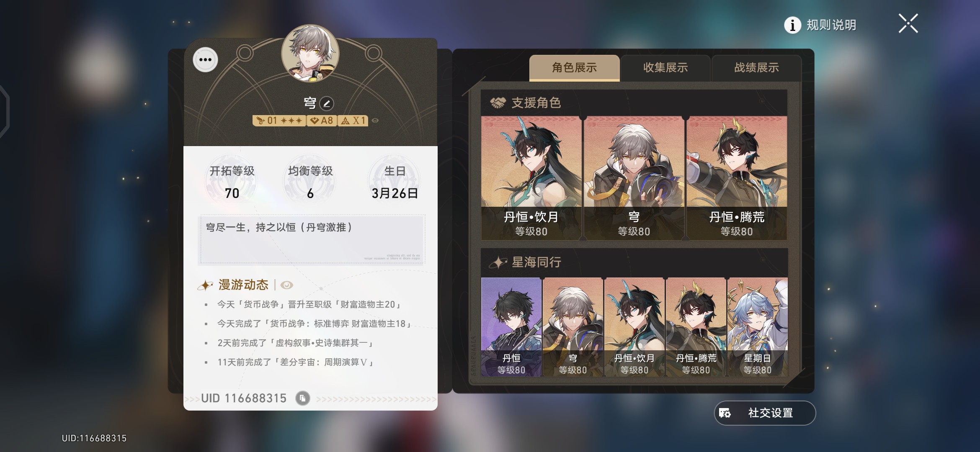Toggle the eye icon next to badges
Screen dimensions: 980x452
pos(375,121)
